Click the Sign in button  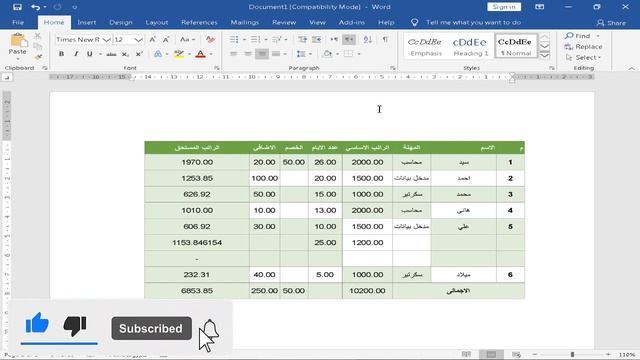pyautogui.click(x=504, y=7)
